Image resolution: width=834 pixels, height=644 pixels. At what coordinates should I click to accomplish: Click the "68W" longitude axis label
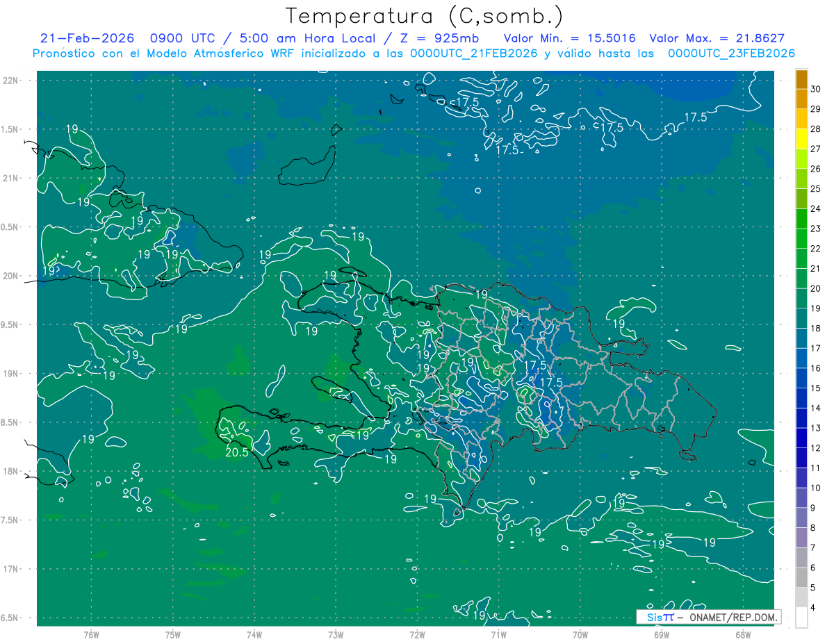tap(742, 635)
